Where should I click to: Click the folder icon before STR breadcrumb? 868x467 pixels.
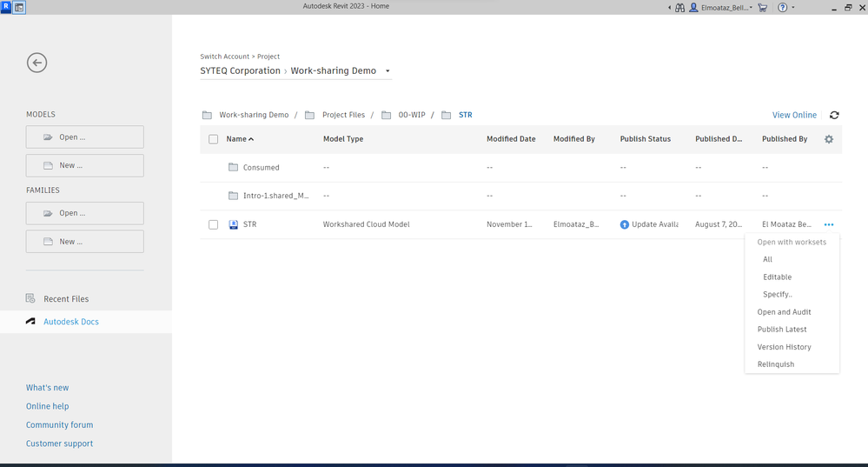tap(447, 115)
